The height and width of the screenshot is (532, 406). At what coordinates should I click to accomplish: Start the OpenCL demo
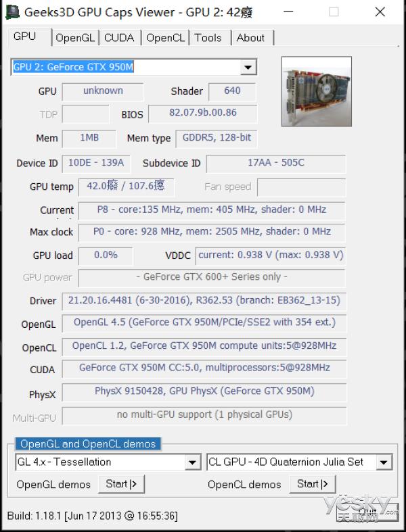pyautogui.click(x=313, y=484)
